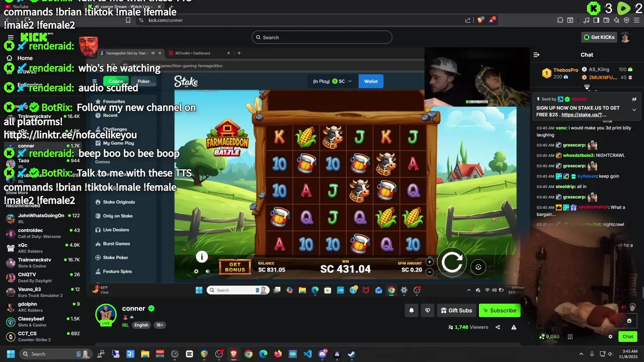
Task: Open the browser hamburger main menu
Action: 636,20
